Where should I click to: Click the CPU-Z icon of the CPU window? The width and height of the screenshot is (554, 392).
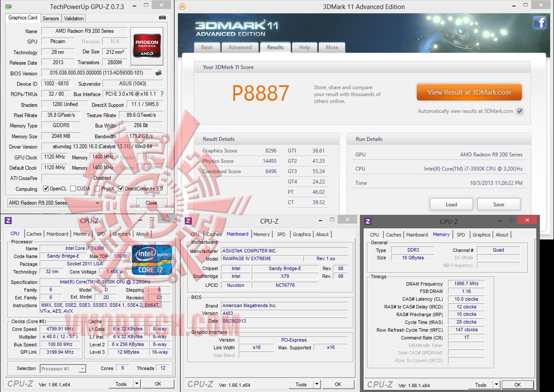8,221
